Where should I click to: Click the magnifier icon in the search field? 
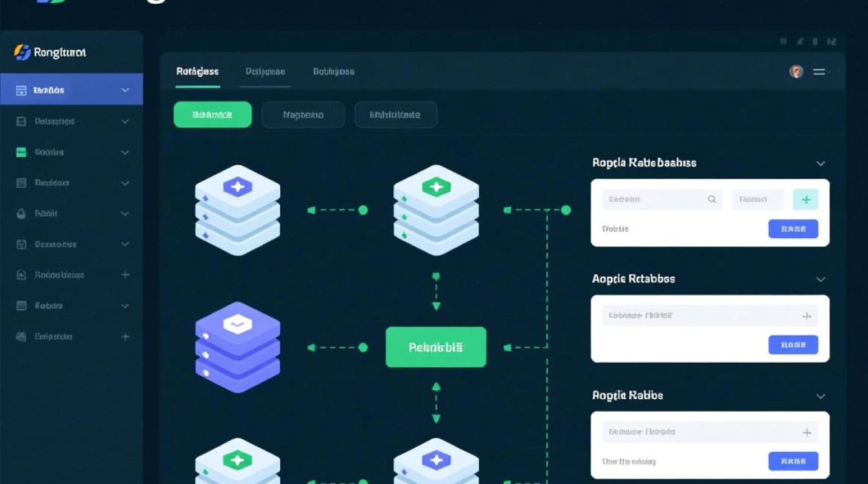coord(712,199)
